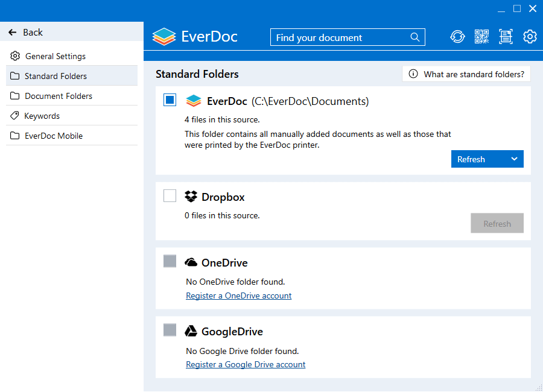Enable the Dropbox source checkbox
The image size is (543, 392).
[170, 195]
